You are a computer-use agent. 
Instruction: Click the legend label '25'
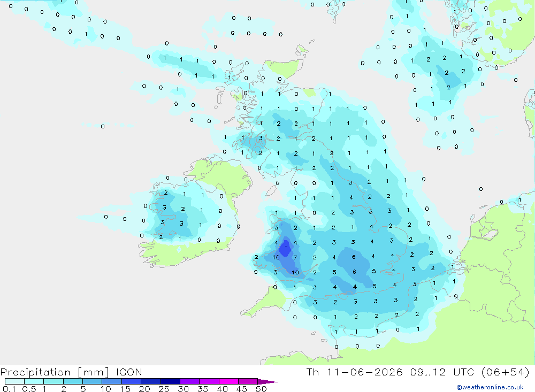(x=164, y=389)
